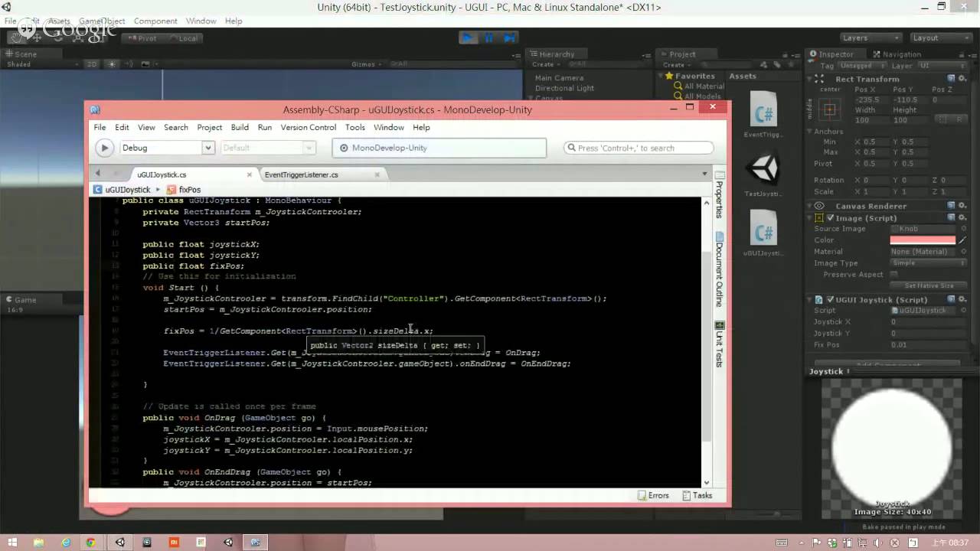Click the MonoDevelop search box
The height and width of the screenshot is (551, 980).
point(639,148)
